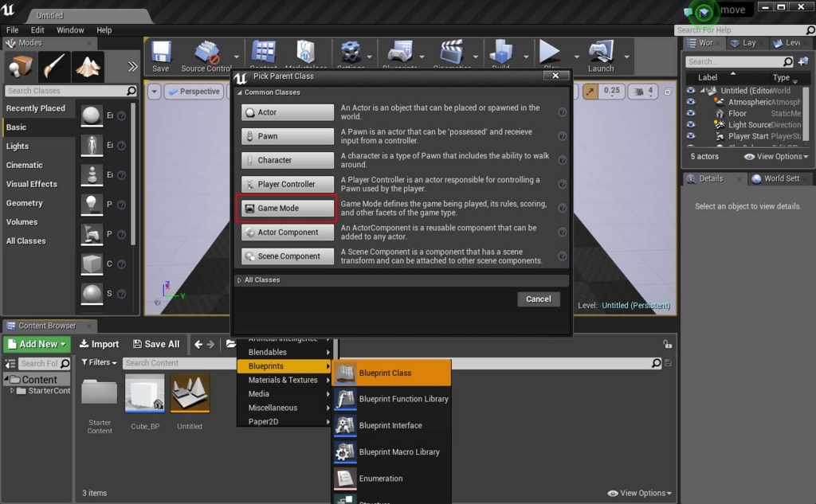
Task: Choose Player Controller as parent class
Action: click(x=287, y=184)
